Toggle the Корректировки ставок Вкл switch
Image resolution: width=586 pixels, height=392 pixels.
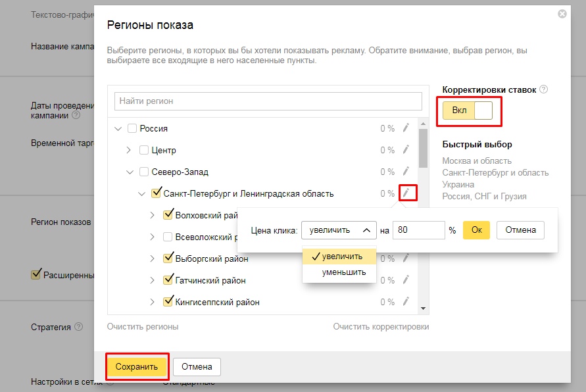pyautogui.click(x=468, y=110)
